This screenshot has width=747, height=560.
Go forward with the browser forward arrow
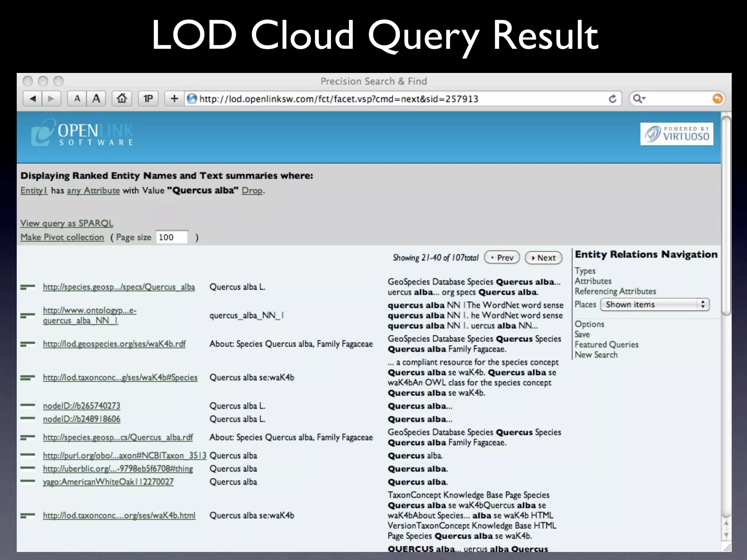(x=51, y=98)
